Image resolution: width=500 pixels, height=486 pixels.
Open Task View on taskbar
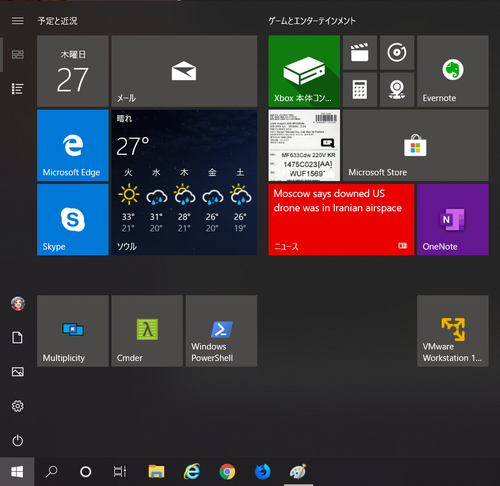pyautogui.click(x=120, y=472)
